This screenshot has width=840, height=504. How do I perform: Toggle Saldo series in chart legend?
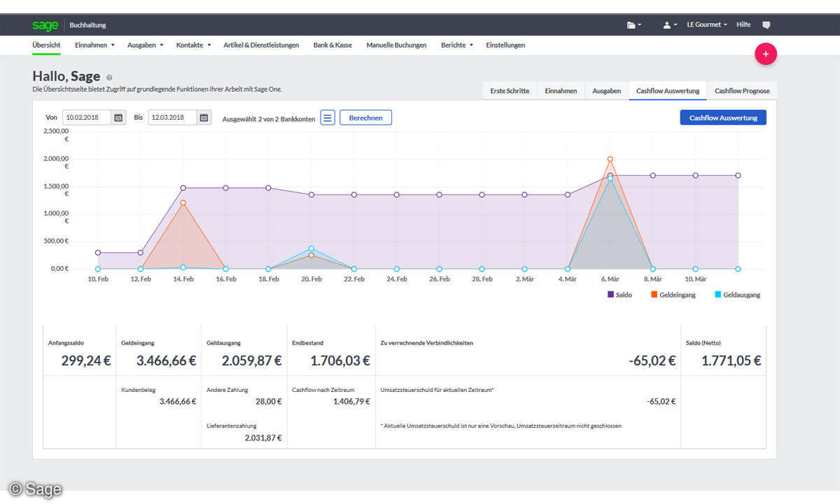pos(619,295)
